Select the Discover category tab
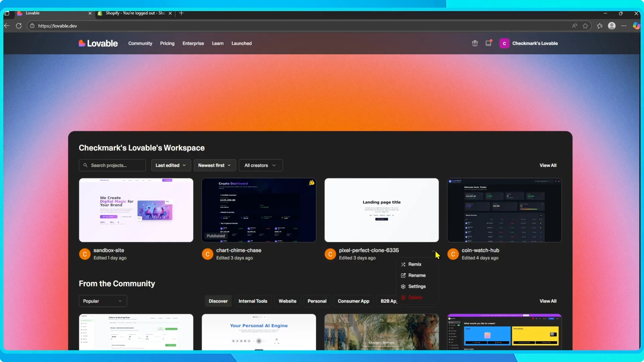This screenshot has width=644, height=362. (218, 301)
